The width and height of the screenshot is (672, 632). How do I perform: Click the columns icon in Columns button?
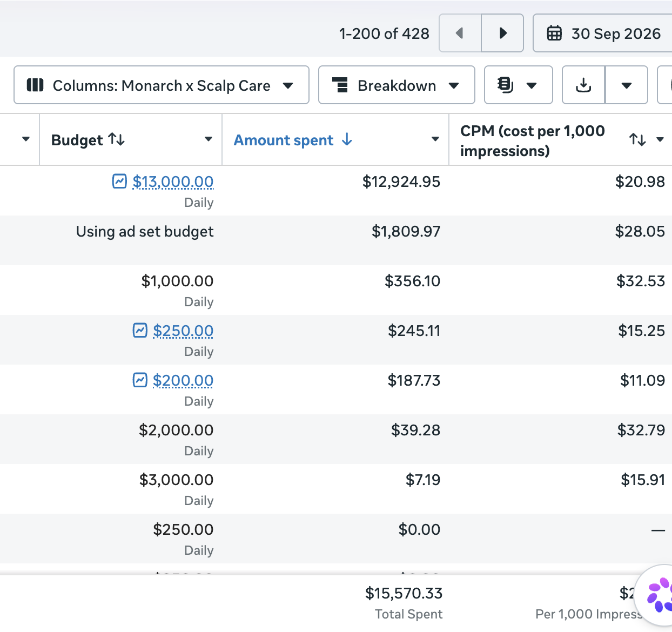click(35, 85)
